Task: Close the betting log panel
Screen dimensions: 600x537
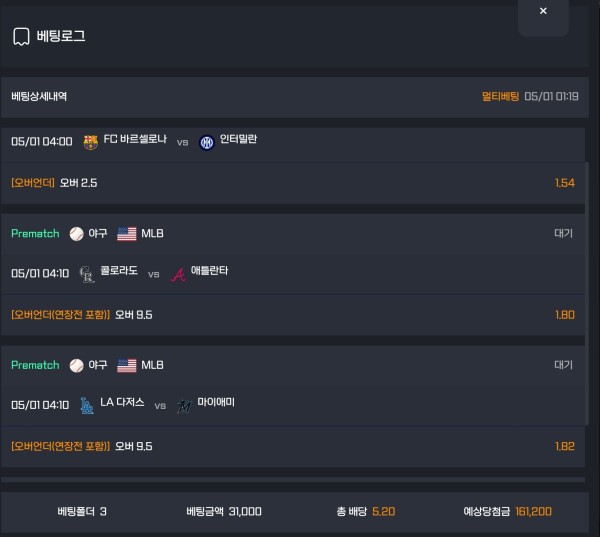Action: coord(543,11)
